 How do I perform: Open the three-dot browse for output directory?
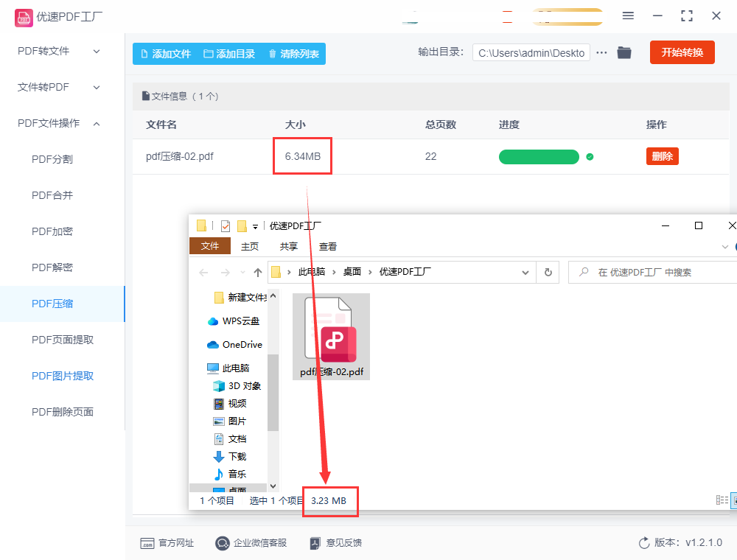click(x=601, y=53)
